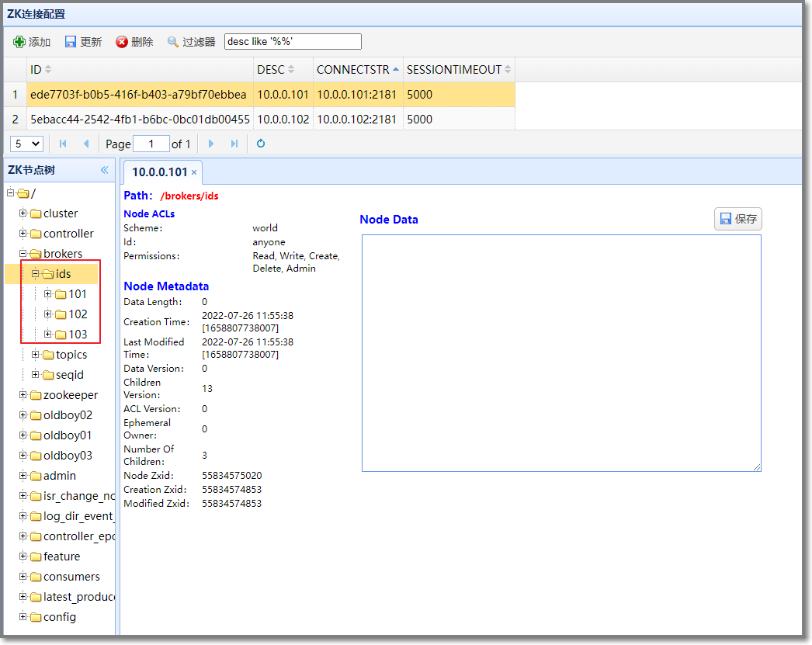Collapse the ZK node tree panel
Viewport: 812px width, 645px height.
[x=105, y=170]
